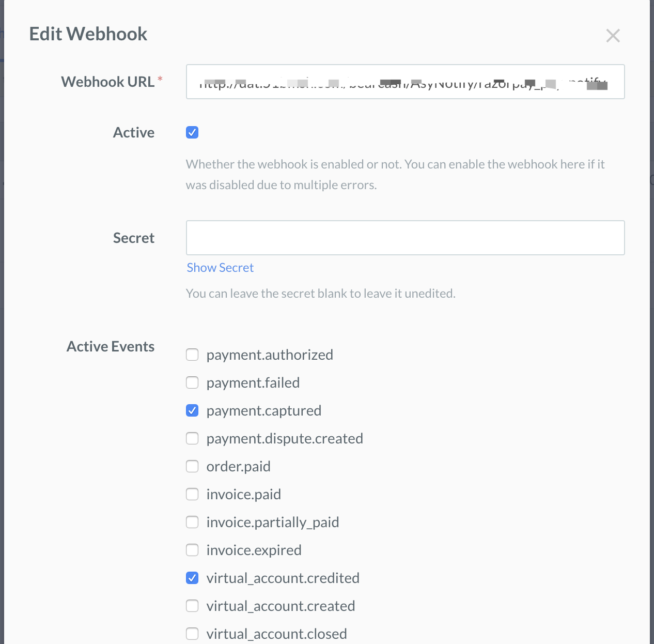This screenshot has width=654, height=644.
Task: Enable the order.paid event
Action: 192,466
